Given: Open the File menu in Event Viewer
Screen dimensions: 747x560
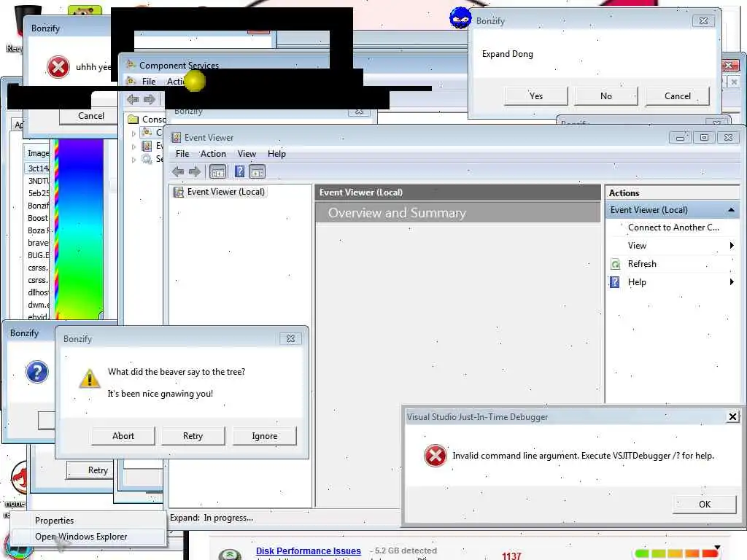Looking at the screenshot, I should coord(182,154).
